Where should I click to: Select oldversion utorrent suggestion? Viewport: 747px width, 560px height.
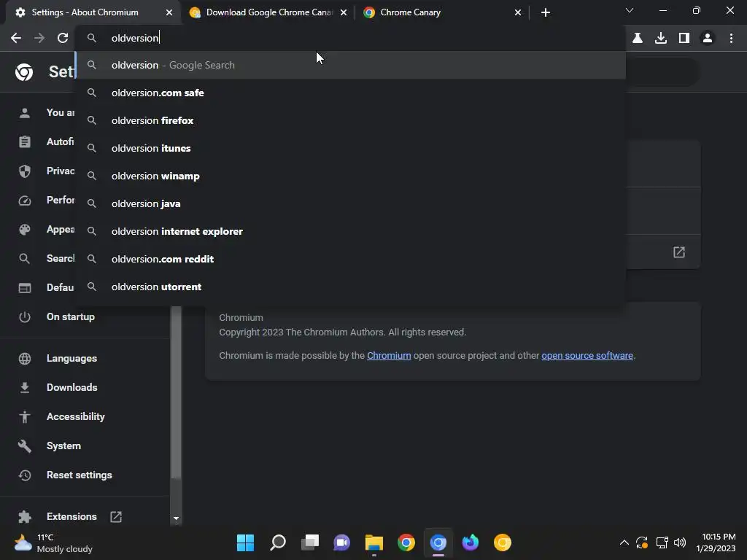(x=350, y=287)
